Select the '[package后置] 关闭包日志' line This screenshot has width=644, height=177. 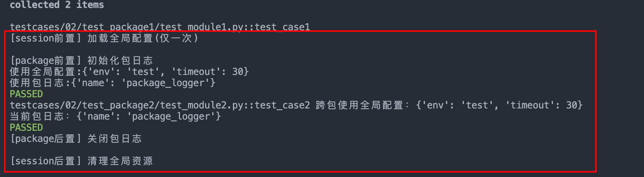coord(76,139)
